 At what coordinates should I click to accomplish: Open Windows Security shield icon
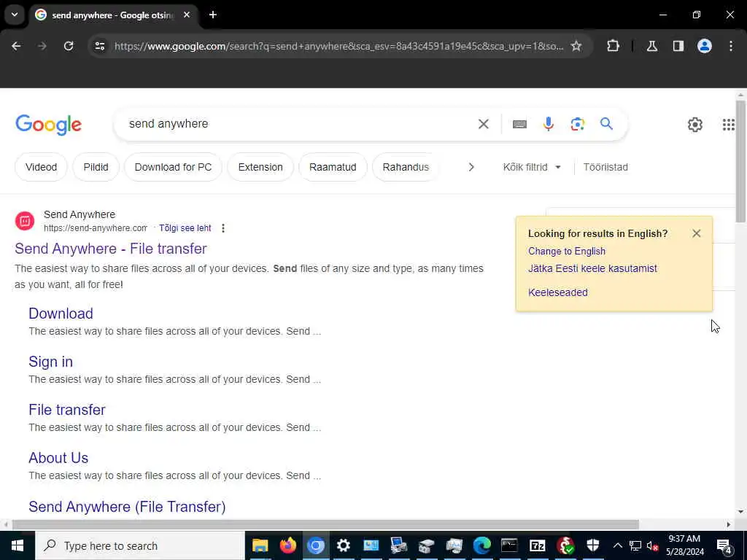click(x=592, y=545)
